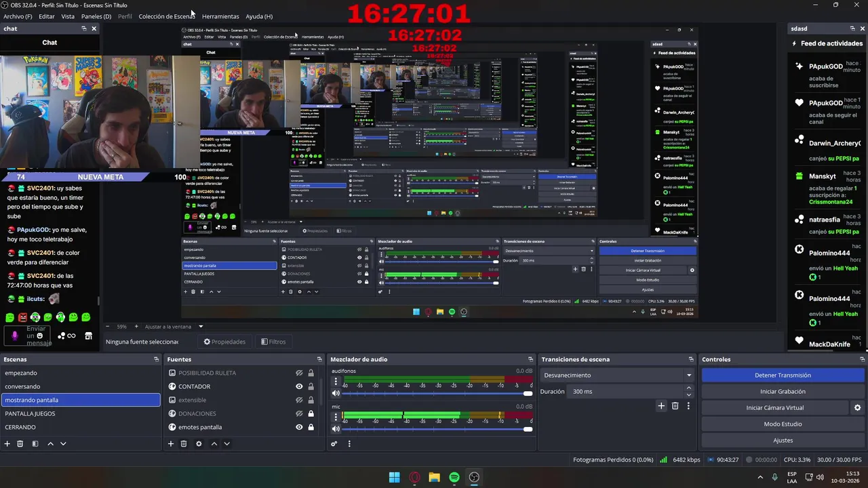Click Detener Transmisión button
Image resolution: width=868 pixels, height=488 pixels.
pyautogui.click(x=783, y=375)
